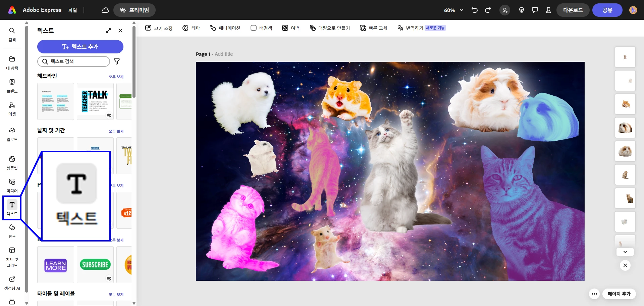Image resolution: width=644 pixels, height=306 pixels.
Task: Open the three-dots more options button
Action: point(594,294)
